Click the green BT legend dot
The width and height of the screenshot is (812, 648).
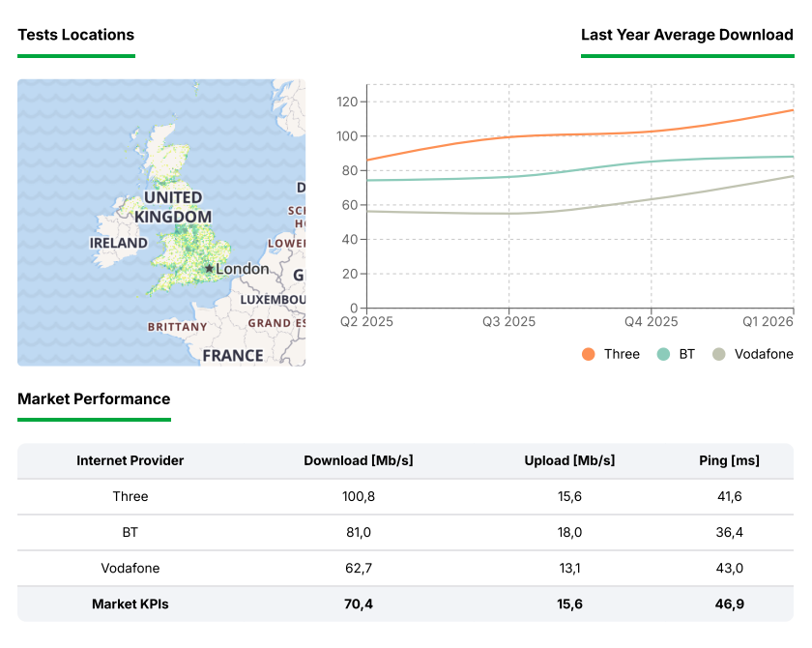(x=663, y=354)
